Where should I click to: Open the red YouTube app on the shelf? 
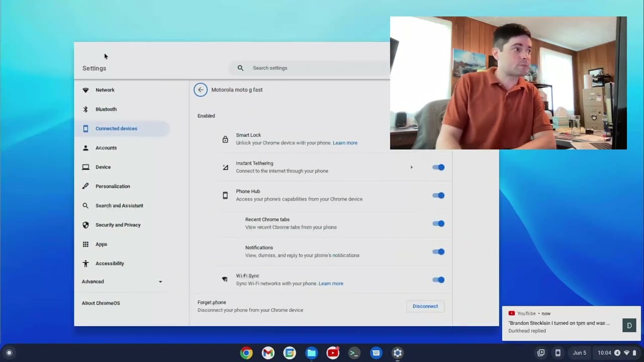tap(333, 353)
